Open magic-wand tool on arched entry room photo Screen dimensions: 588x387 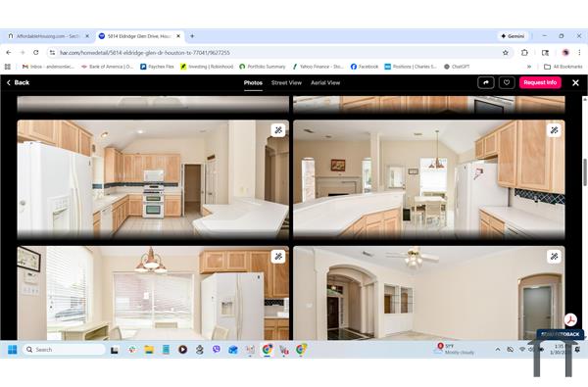click(555, 257)
